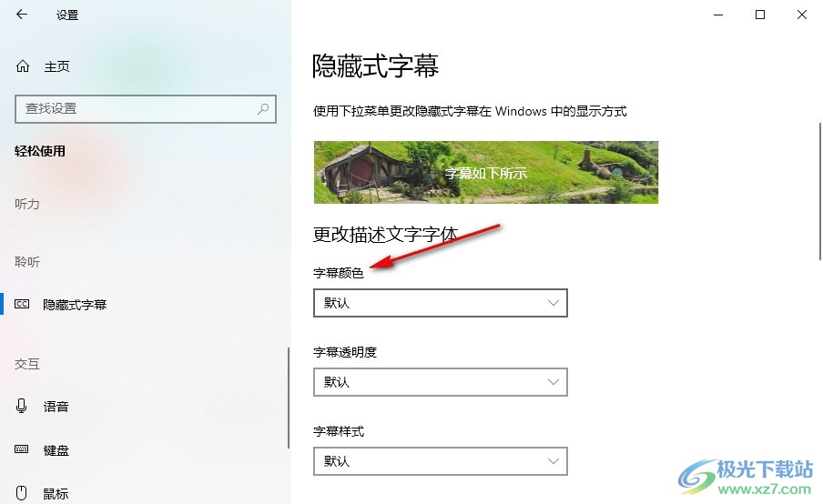823x504 pixels.
Task: Open the 键盘 sidebar entry
Action: tap(56, 450)
